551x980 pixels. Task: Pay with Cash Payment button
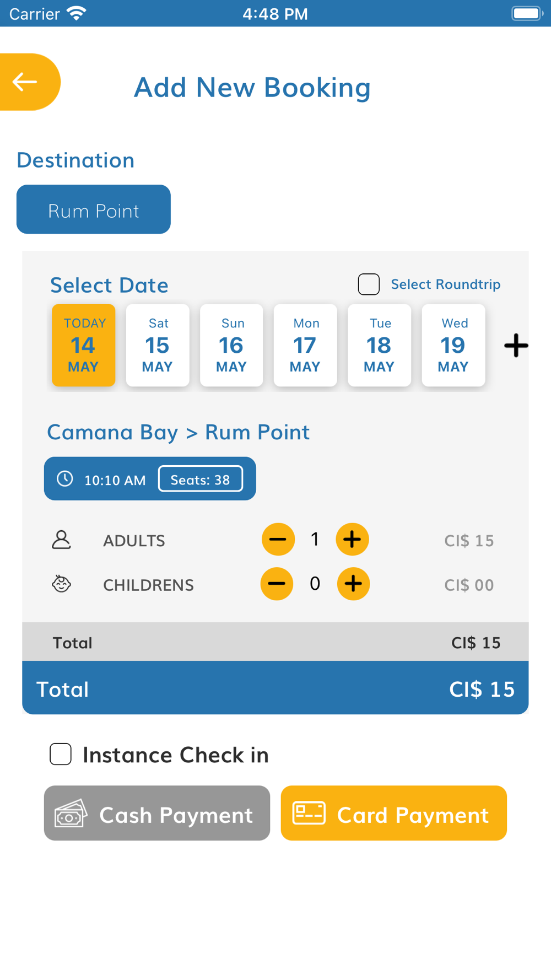(157, 813)
